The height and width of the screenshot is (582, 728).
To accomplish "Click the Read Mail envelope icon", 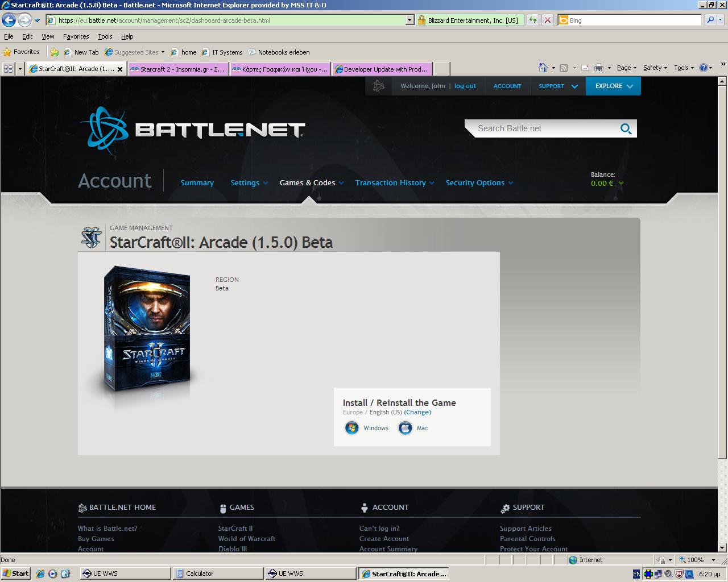I will coord(584,68).
